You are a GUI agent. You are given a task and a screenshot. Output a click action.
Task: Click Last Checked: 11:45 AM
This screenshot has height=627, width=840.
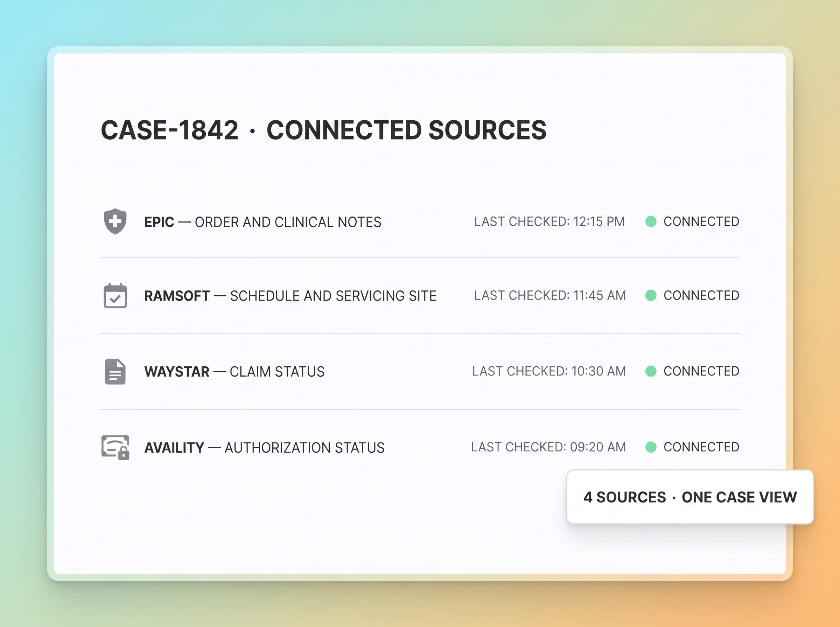[x=549, y=295]
